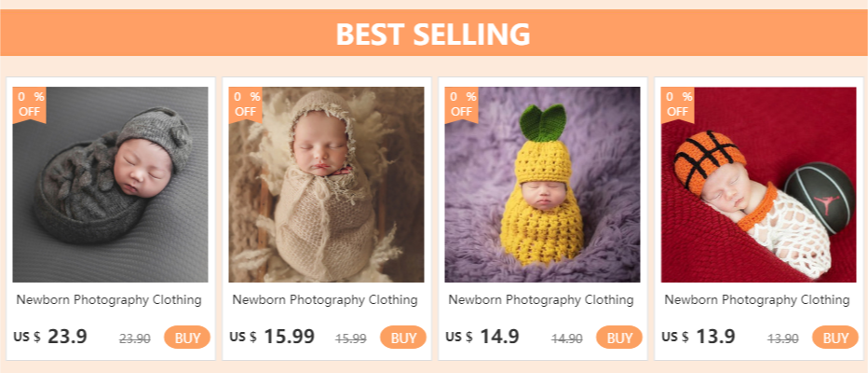Image resolution: width=868 pixels, height=373 pixels.
Task: Open the yellow pineapple costume photo
Action: (542, 186)
